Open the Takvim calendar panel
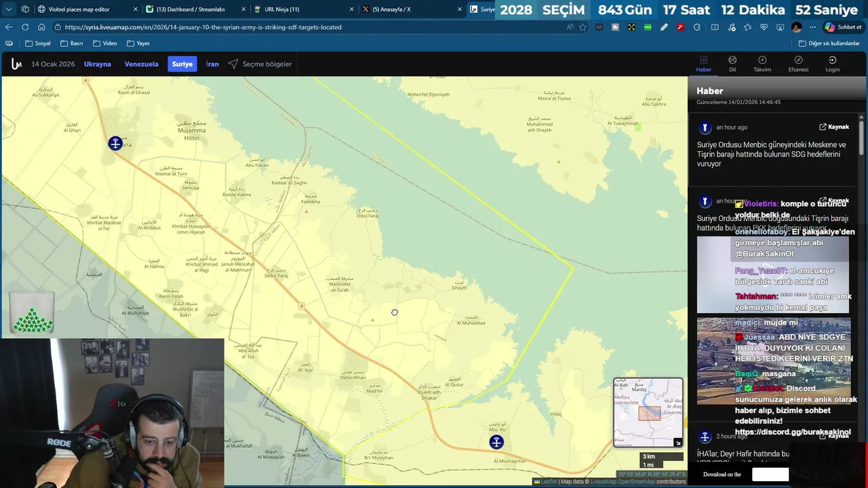The width and height of the screenshot is (868, 488). coord(762,64)
